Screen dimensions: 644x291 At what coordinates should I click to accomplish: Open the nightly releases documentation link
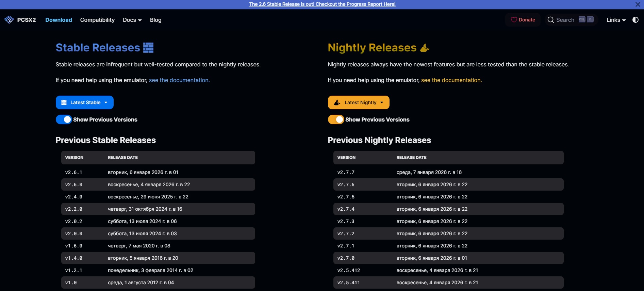click(451, 80)
